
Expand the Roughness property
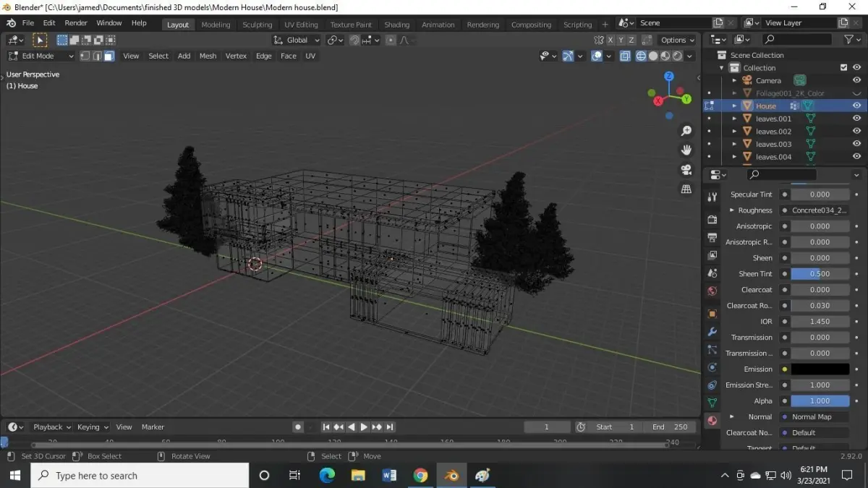[x=732, y=210]
